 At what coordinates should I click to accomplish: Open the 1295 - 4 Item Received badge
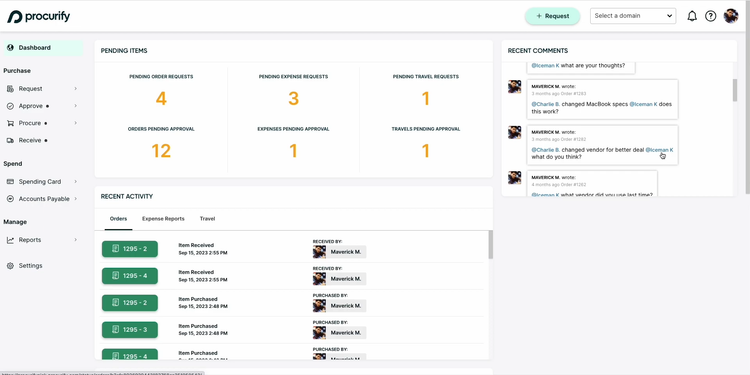tap(130, 276)
